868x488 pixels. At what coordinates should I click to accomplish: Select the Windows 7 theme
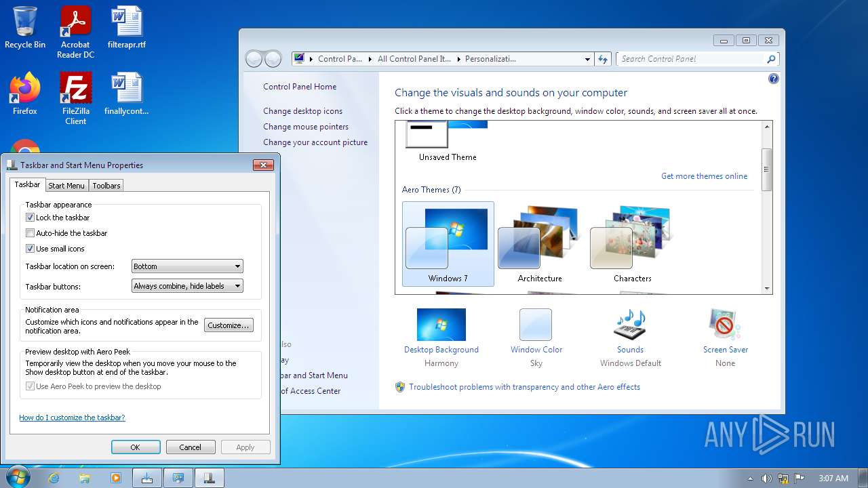pyautogui.click(x=448, y=244)
